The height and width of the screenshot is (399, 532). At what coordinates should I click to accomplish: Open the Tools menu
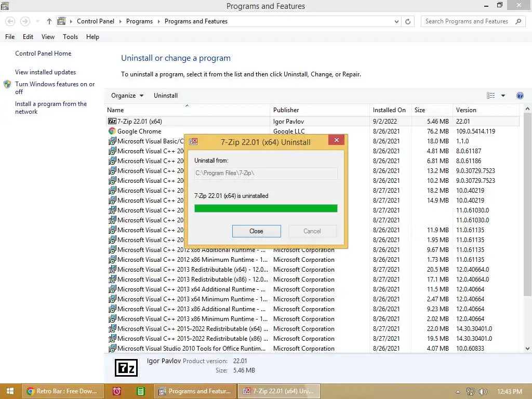(x=70, y=37)
